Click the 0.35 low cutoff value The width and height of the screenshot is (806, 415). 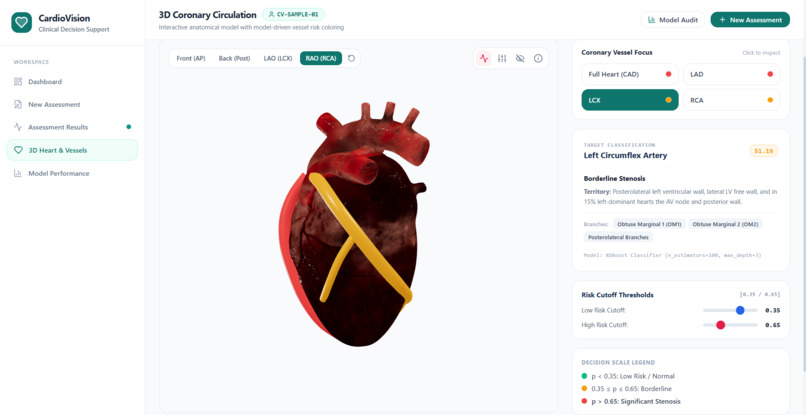click(773, 311)
